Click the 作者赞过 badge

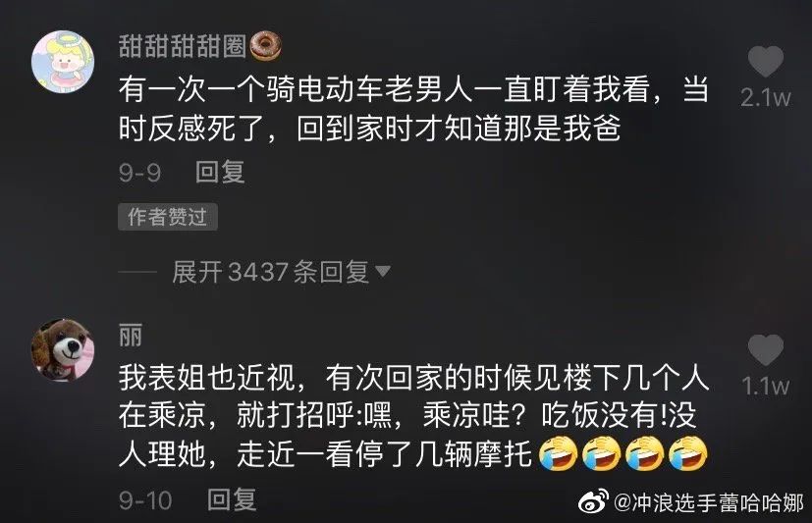(168, 217)
